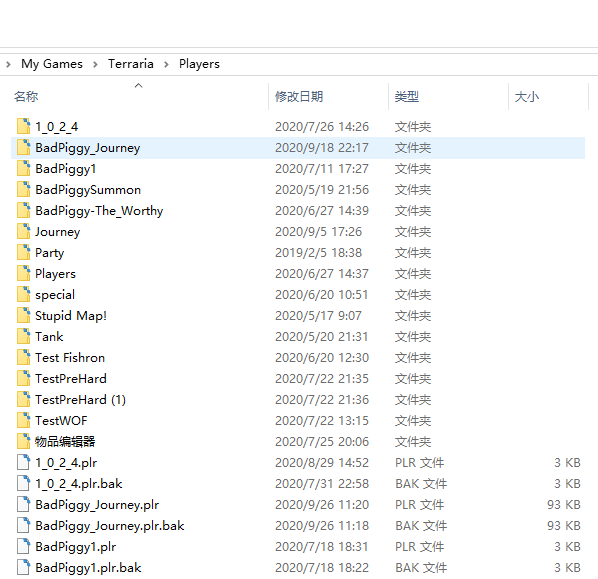Select the BadPiggy_Journey.plr file icon
The height and width of the screenshot is (579, 598).
click(24, 504)
